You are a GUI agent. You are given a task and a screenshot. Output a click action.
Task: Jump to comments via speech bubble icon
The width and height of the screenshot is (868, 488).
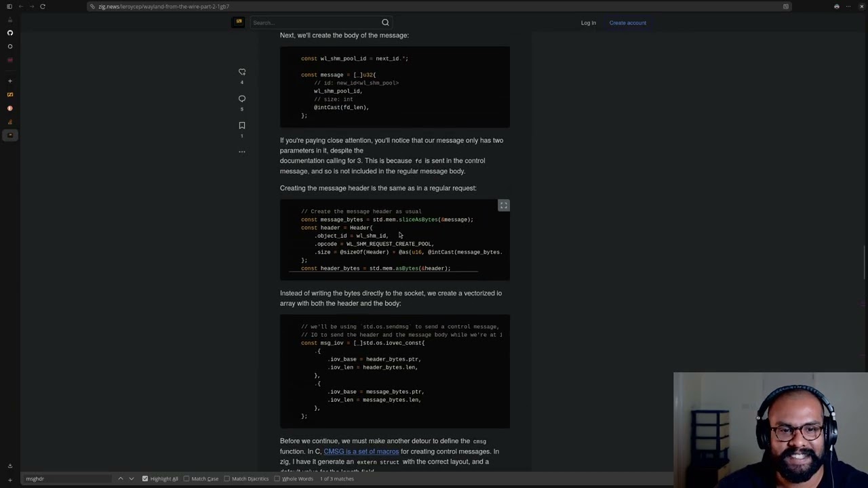[x=241, y=99]
